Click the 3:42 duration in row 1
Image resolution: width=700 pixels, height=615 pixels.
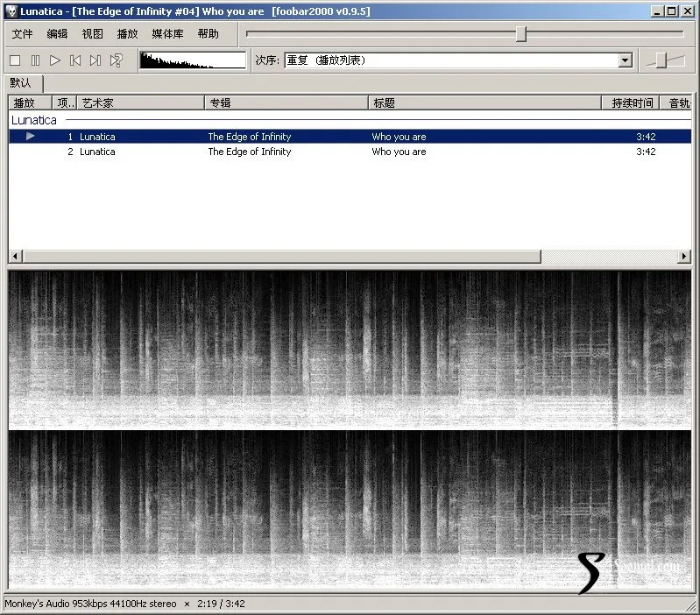point(646,137)
